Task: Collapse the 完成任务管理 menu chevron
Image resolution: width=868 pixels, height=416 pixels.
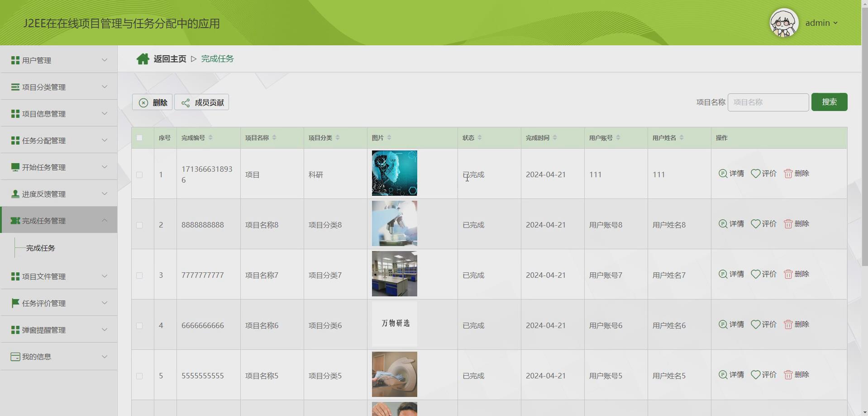Action: click(x=105, y=220)
